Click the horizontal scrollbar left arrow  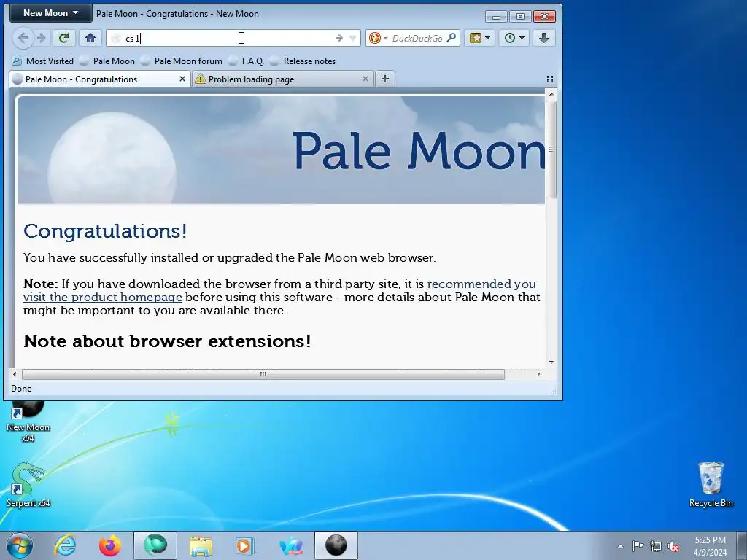coord(15,374)
